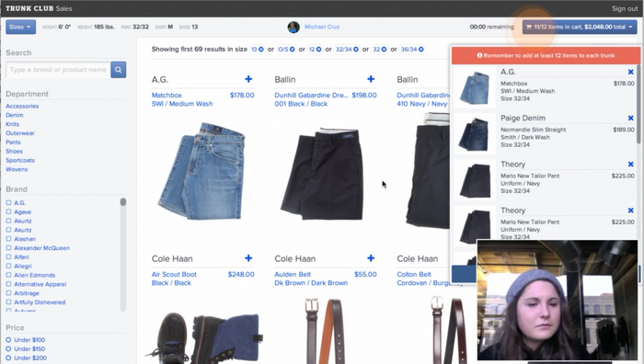Screen dimensions: 644x364
Task: Remove 32/34 size filter
Action: coord(356,50)
